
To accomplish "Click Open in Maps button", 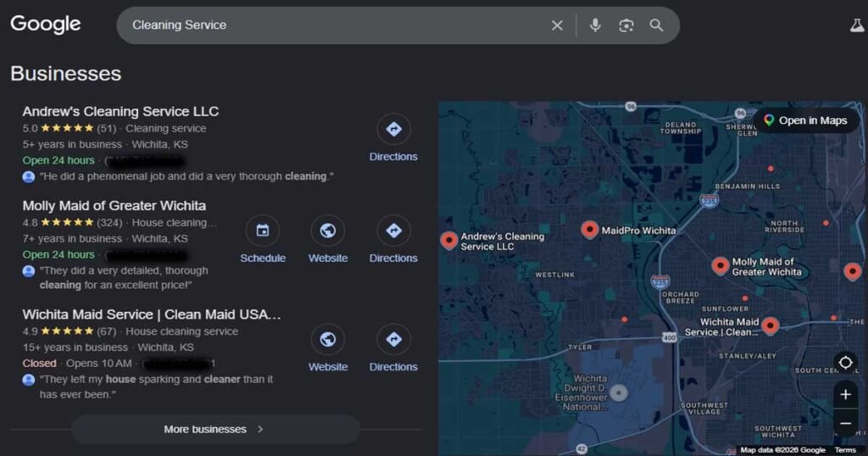I will (806, 120).
